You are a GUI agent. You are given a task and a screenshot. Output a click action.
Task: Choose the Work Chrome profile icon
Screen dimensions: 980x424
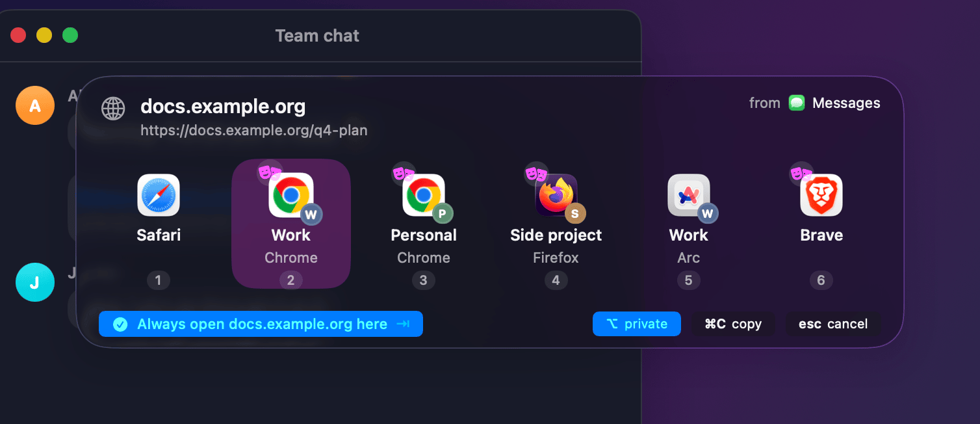pyautogui.click(x=291, y=195)
